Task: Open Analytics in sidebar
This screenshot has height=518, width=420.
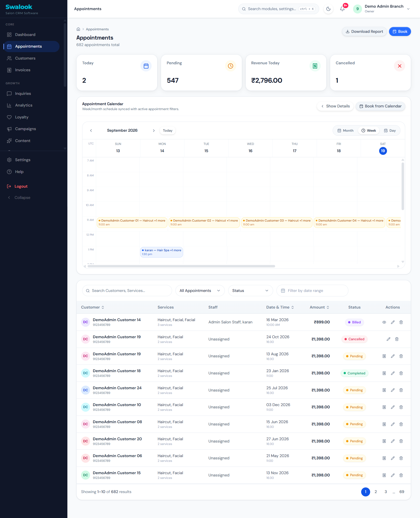Action: point(31,105)
